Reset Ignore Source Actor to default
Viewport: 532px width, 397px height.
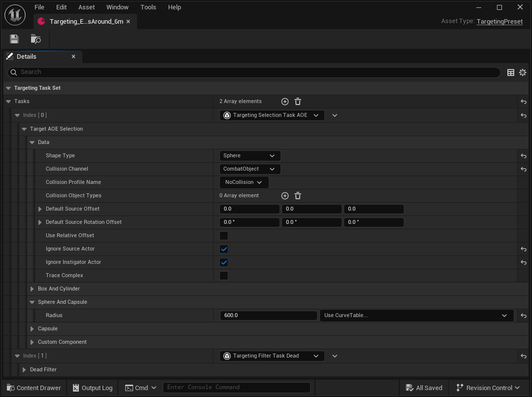(x=524, y=249)
